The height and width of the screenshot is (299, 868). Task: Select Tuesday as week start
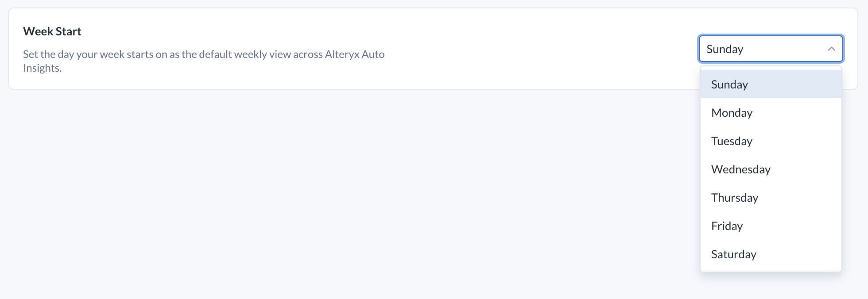pos(771,141)
